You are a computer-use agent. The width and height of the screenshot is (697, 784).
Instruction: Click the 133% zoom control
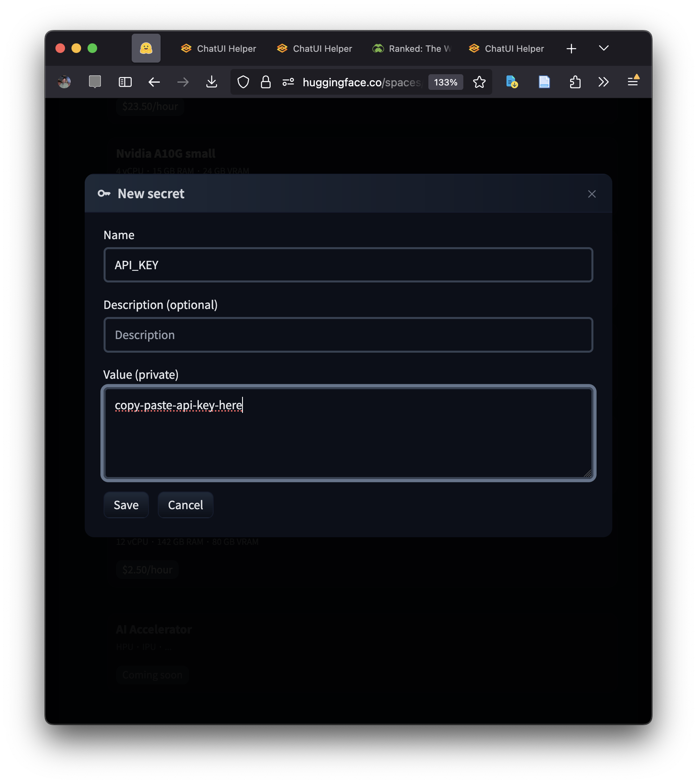pyautogui.click(x=445, y=82)
